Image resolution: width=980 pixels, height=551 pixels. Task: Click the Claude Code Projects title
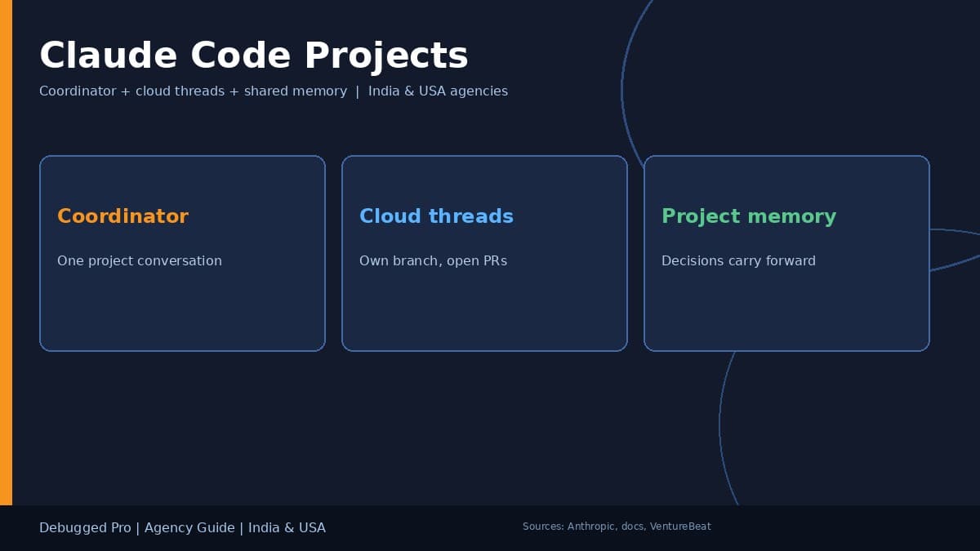(x=254, y=56)
